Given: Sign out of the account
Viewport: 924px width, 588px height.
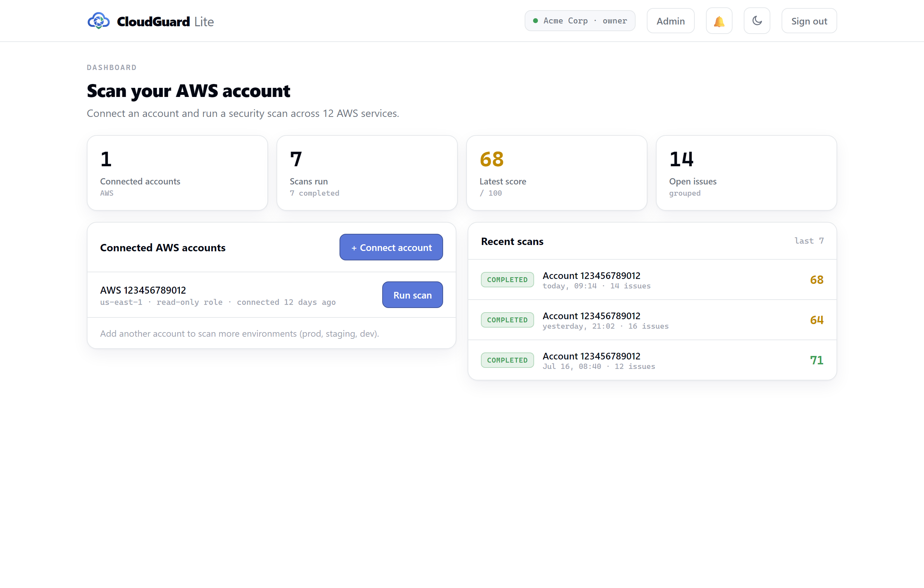Looking at the screenshot, I should click(809, 21).
